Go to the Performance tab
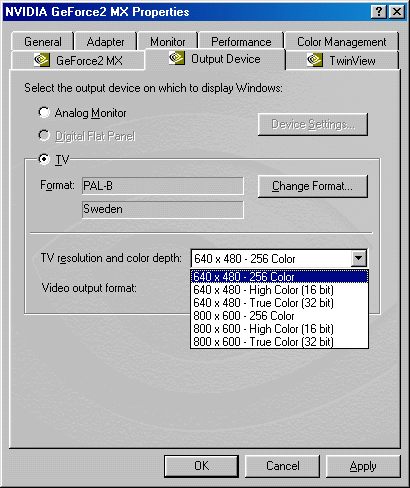Screen dimensions: 410x488 [x=241, y=42]
